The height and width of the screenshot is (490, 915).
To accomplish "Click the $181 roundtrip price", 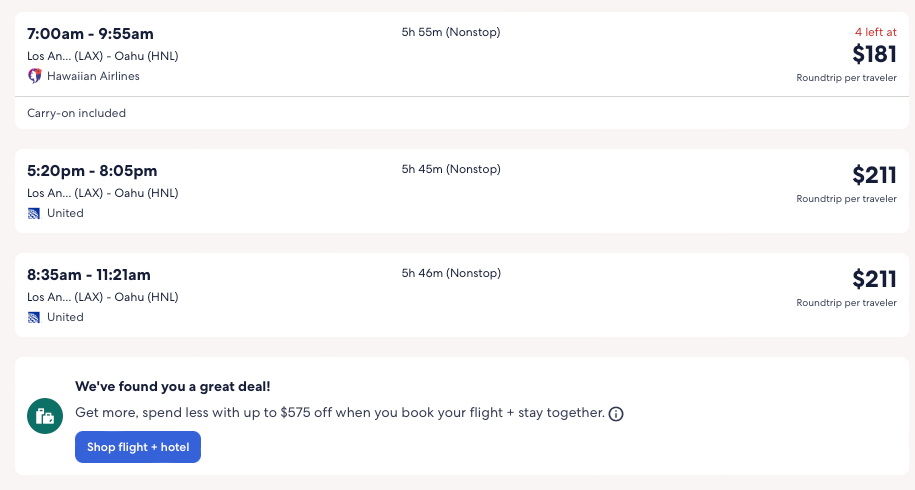I will [x=874, y=54].
